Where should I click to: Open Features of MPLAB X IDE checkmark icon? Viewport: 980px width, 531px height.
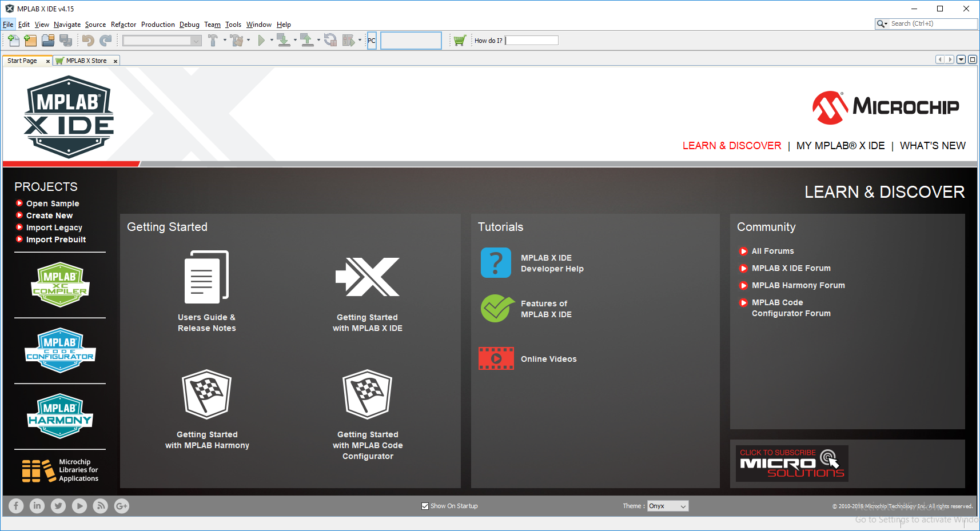497,309
